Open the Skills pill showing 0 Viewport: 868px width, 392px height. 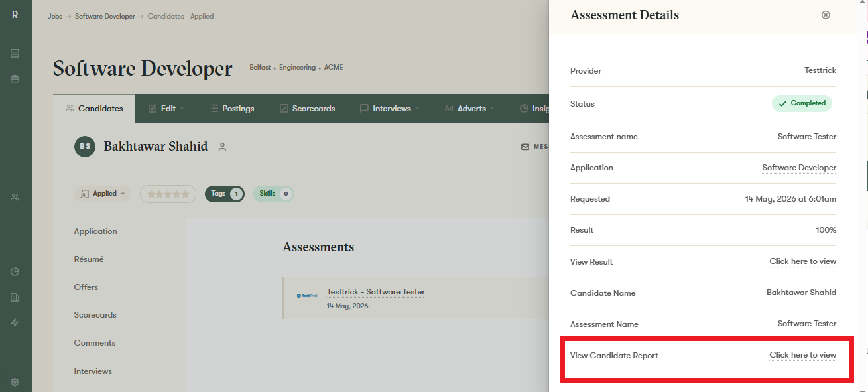(273, 194)
